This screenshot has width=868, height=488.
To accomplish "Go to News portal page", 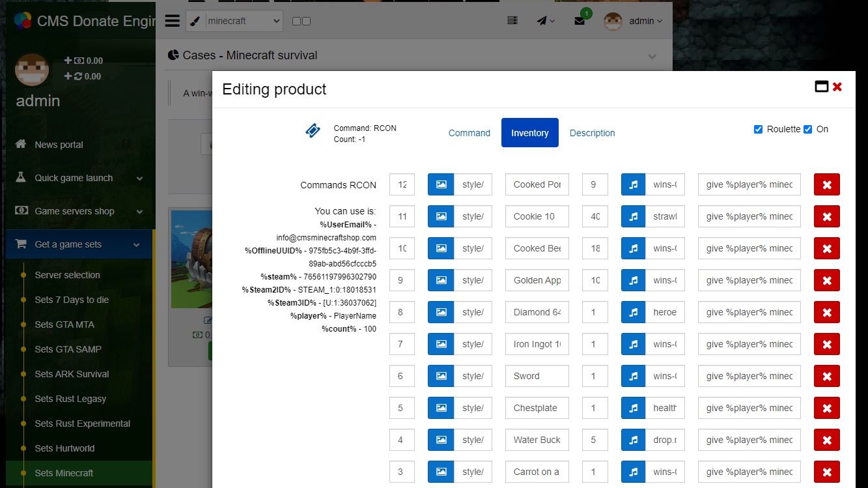I will [x=59, y=145].
